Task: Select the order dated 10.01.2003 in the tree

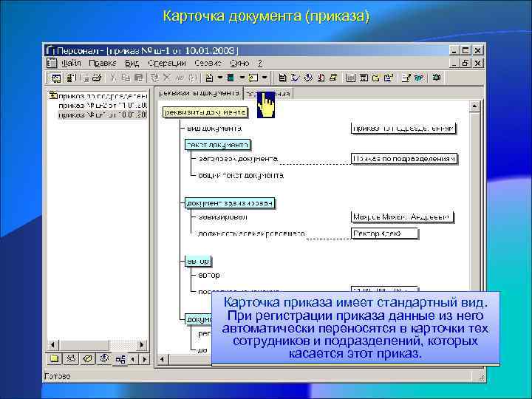Action: (103, 115)
